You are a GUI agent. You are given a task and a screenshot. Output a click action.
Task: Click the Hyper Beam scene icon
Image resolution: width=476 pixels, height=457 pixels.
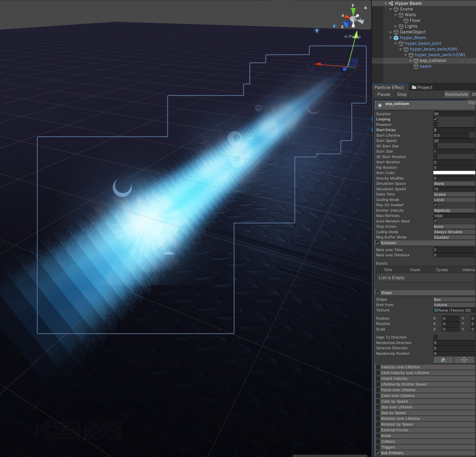pyautogui.click(x=391, y=3)
